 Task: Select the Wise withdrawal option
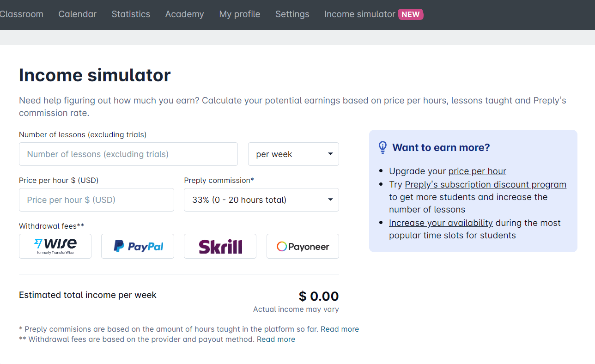[55, 246]
